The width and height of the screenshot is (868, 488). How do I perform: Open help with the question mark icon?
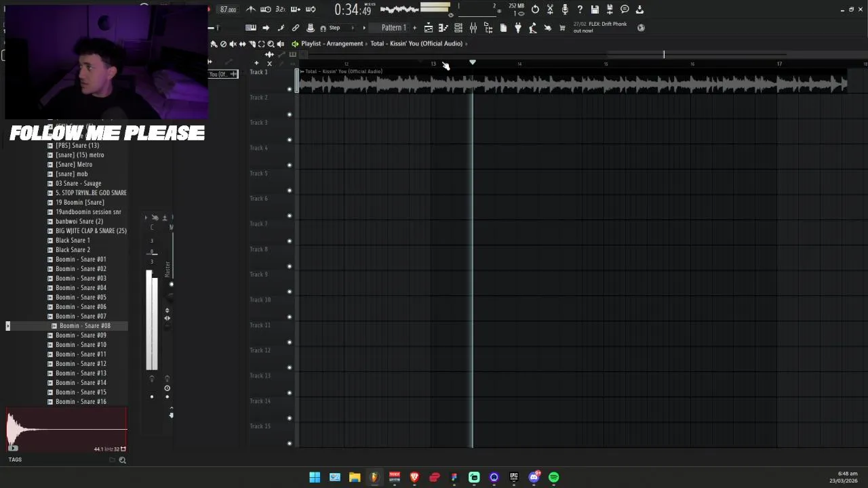point(580,9)
